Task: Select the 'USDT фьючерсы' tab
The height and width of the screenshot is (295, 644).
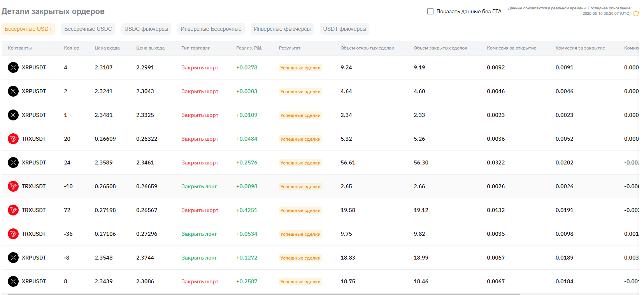Action: tap(345, 29)
